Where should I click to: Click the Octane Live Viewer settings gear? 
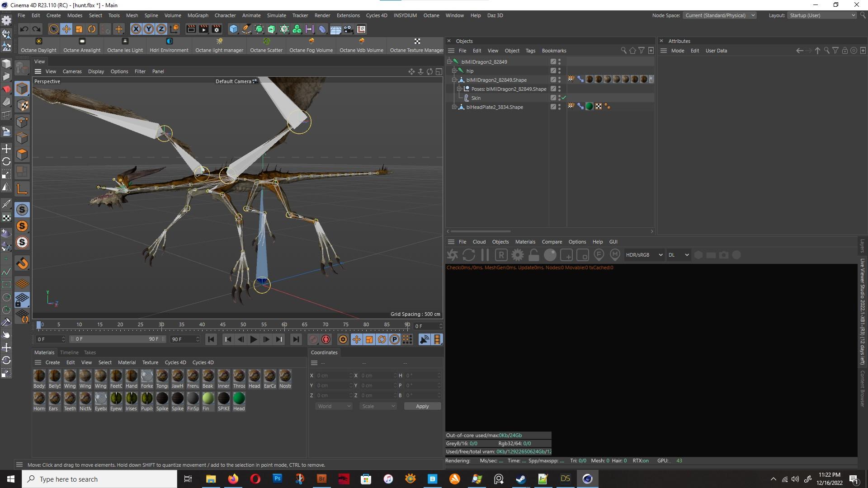tap(517, 255)
